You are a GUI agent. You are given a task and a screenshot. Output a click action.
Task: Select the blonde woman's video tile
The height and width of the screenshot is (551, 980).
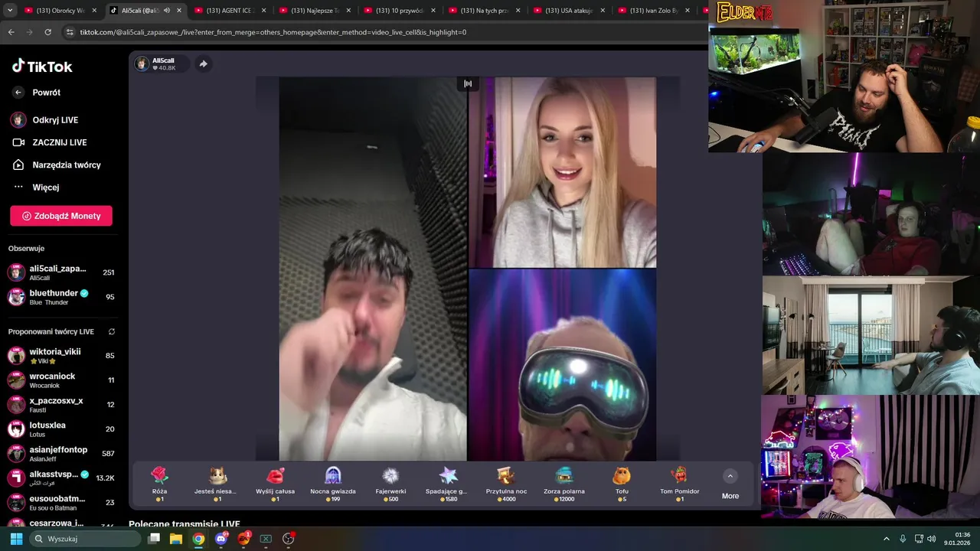point(563,172)
